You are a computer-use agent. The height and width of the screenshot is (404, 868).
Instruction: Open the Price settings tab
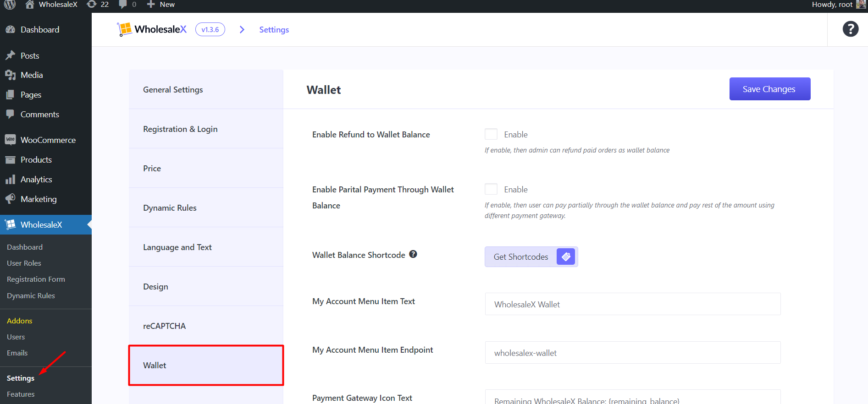[206, 168]
